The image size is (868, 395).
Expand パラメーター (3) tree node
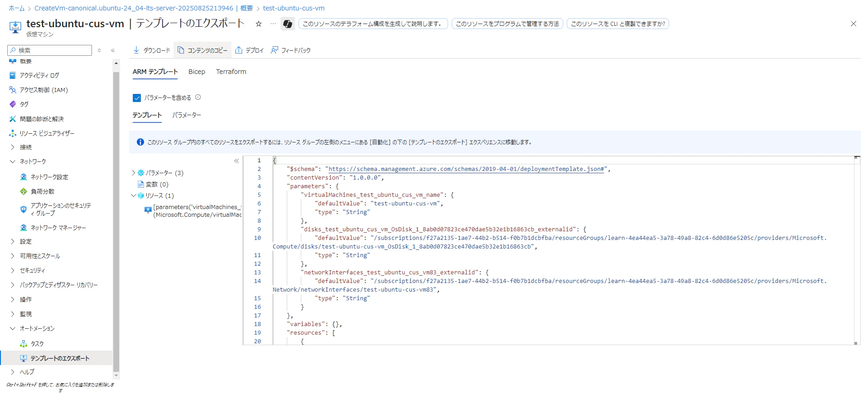(133, 173)
